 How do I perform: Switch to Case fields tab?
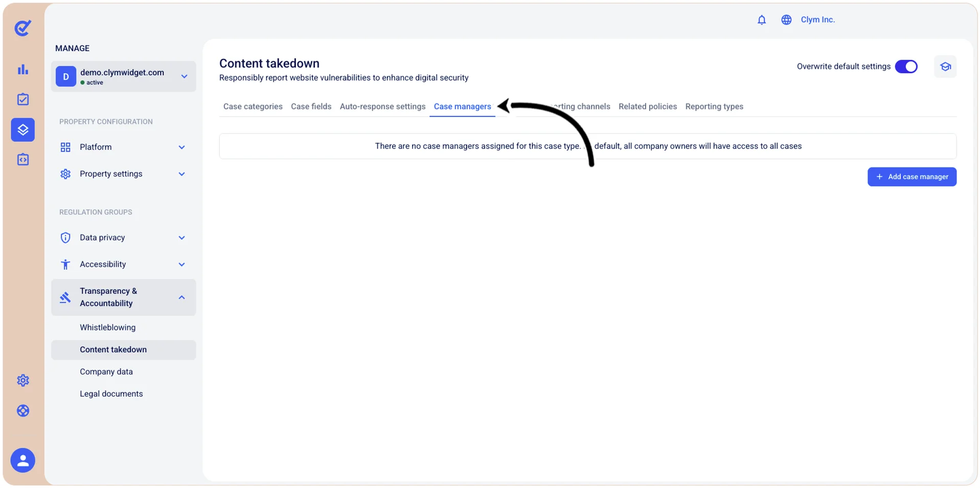311,106
